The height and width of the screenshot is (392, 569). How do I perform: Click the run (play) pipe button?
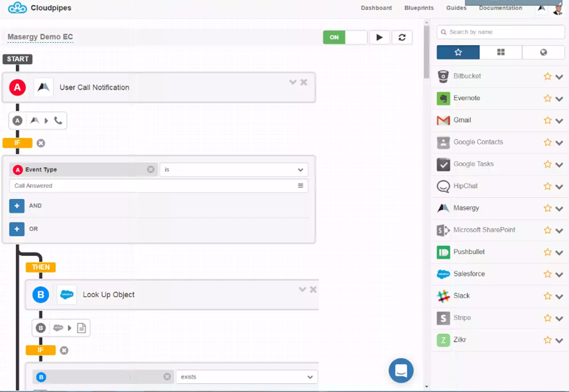pos(379,37)
